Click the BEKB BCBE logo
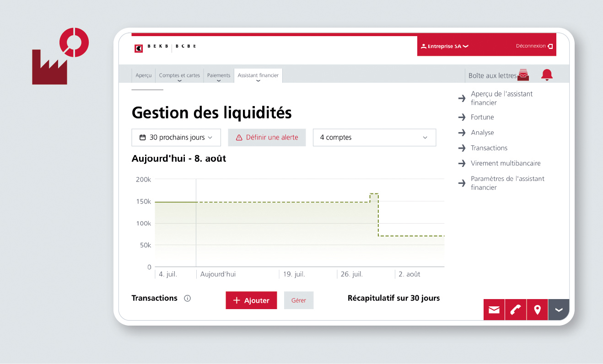603x364 pixels. (x=165, y=48)
